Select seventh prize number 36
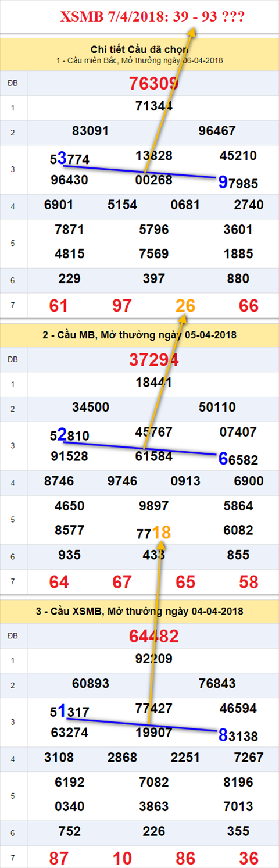Image resolution: width=279 pixels, height=868 pixels. click(x=249, y=858)
